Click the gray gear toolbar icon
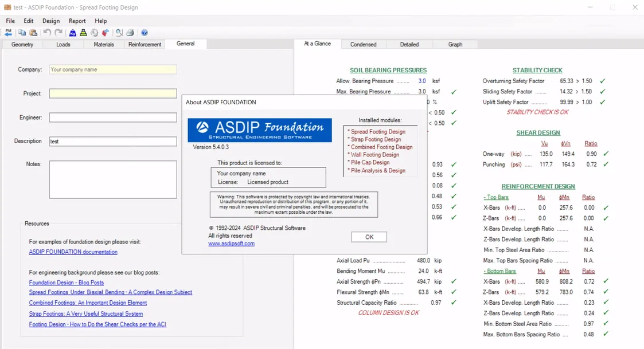This screenshot has width=644, height=349. tap(95, 33)
